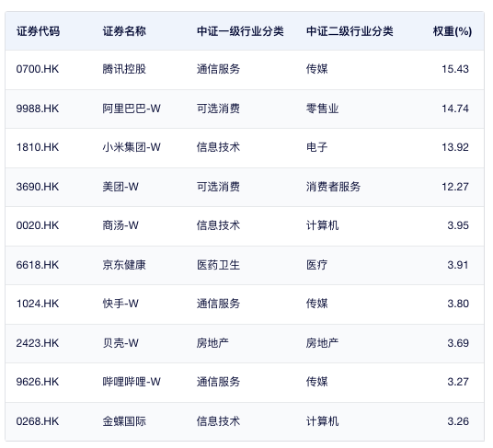Select code 6618.HK

coord(38,265)
